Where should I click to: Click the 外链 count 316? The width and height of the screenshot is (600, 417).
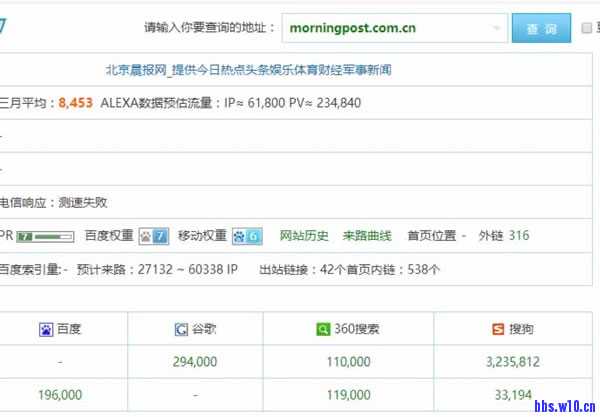(x=519, y=236)
